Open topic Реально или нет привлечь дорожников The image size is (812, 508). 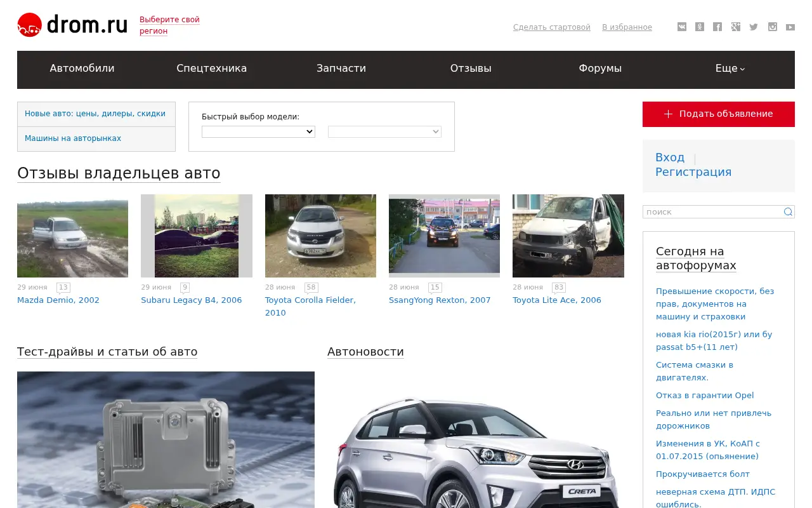pyautogui.click(x=714, y=420)
